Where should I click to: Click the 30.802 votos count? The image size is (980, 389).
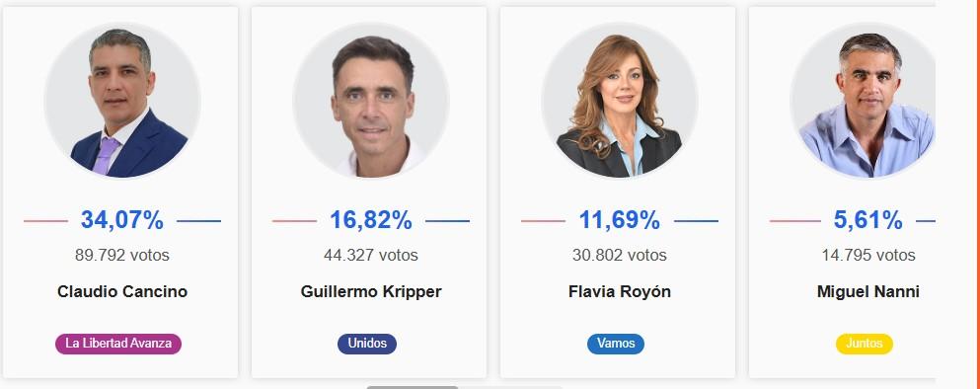tap(620, 255)
